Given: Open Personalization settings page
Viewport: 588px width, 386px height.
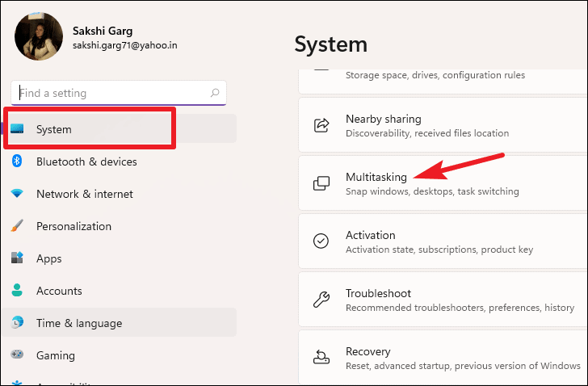Looking at the screenshot, I should coord(120,226).
